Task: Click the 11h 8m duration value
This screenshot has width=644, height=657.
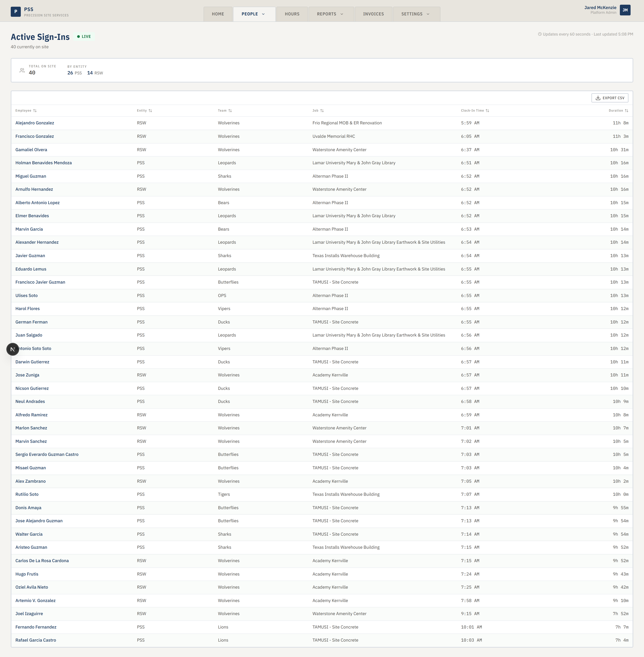Action: pos(620,123)
